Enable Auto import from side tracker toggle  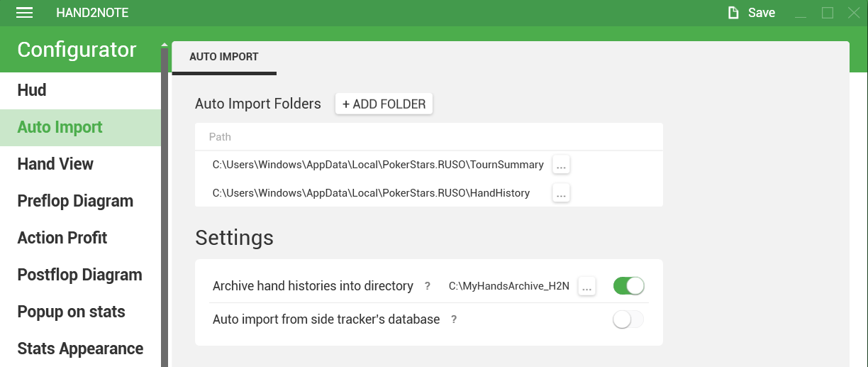coord(628,319)
